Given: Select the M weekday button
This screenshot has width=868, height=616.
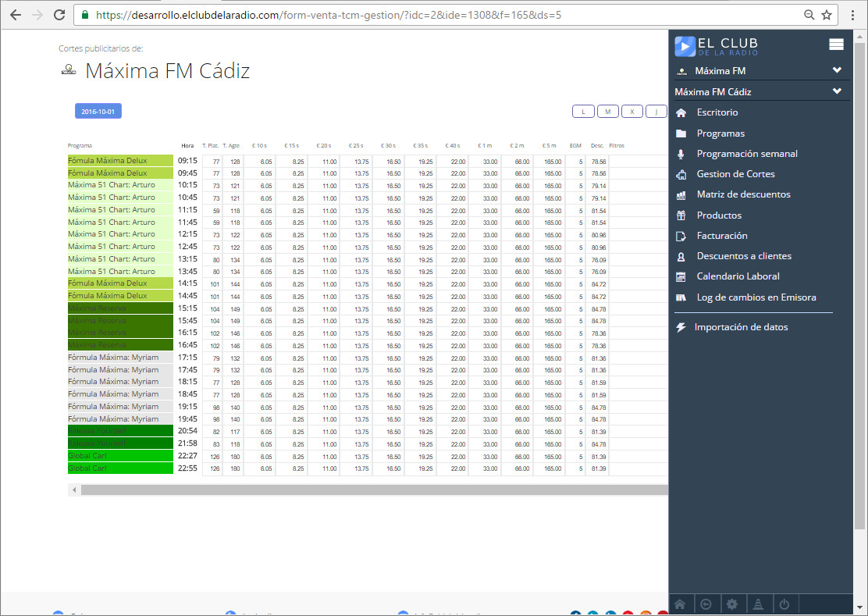Looking at the screenshot, I should click(x=607, y=111).
